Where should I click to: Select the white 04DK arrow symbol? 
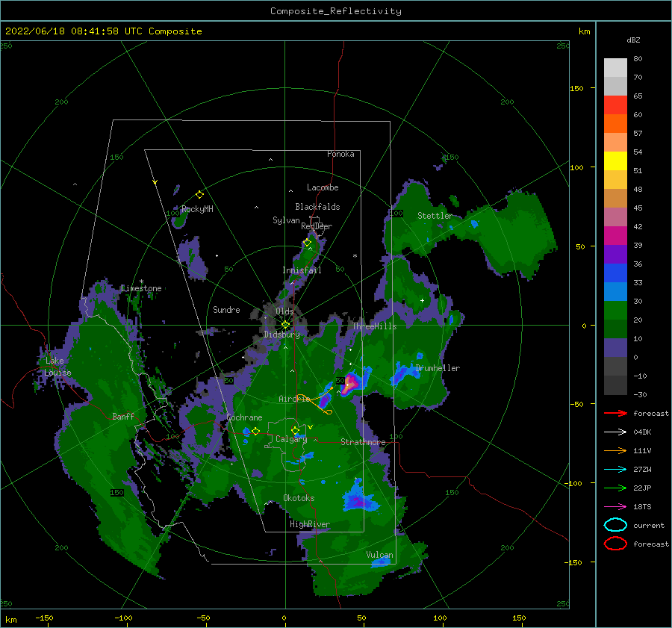pyautogui.click(x=615, y=432)
